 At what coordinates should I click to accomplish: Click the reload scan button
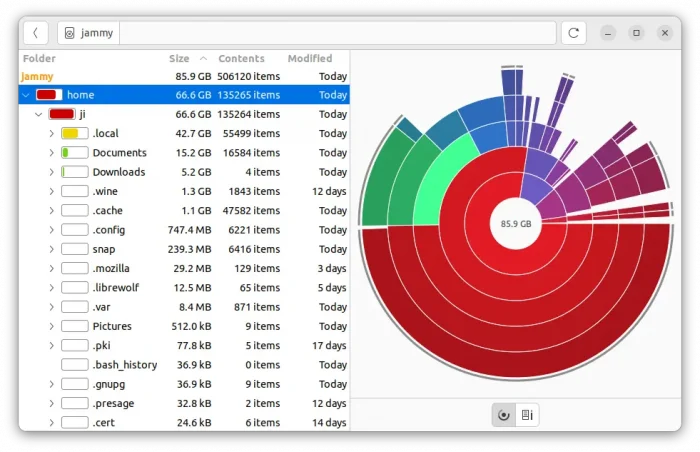click(573, 33)
